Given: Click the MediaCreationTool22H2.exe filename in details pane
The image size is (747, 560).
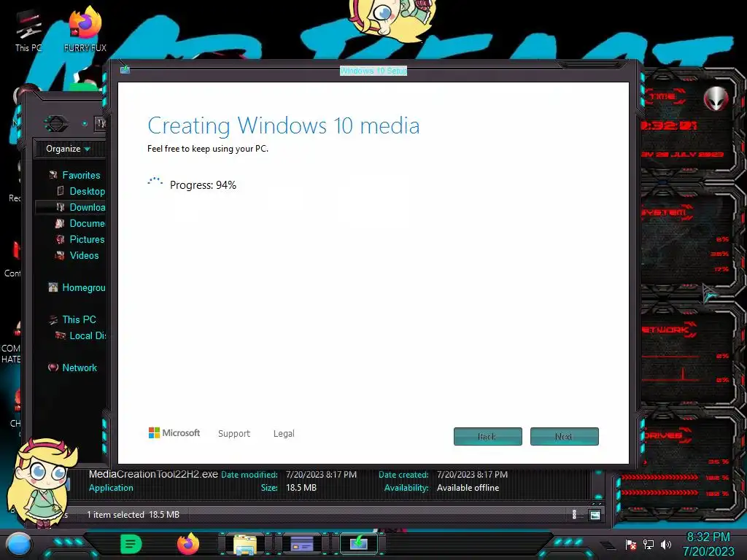Looking at the screenshot, I should click(153, 474).
